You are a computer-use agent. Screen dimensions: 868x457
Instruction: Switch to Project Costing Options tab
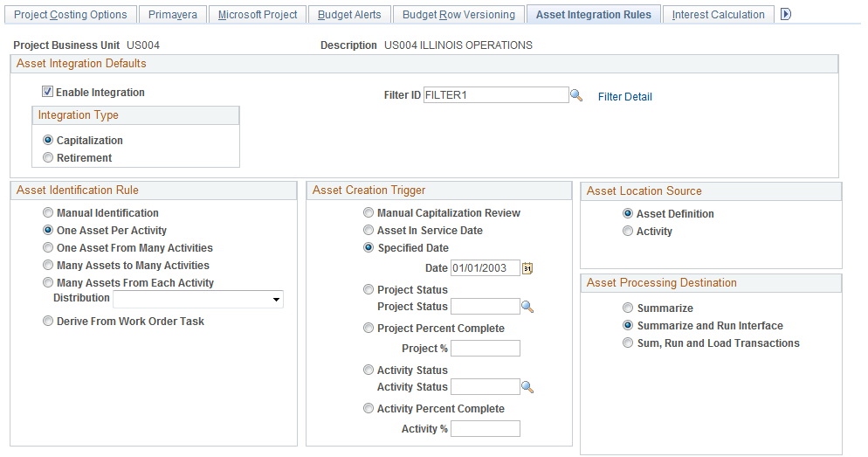pos(71,15)
